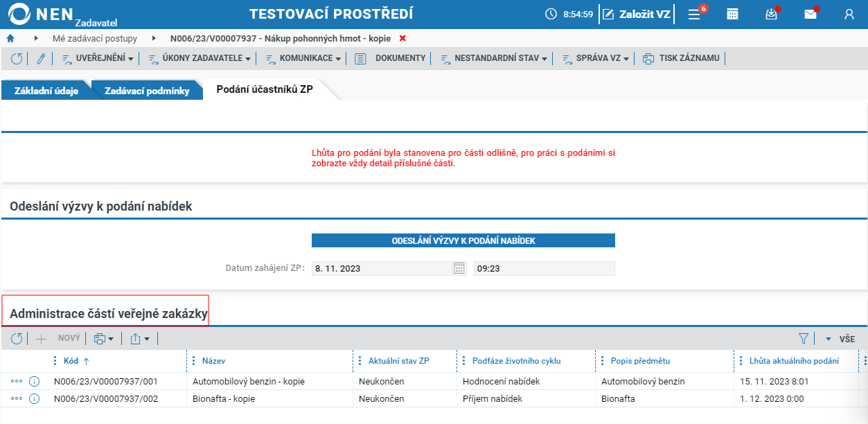The image size is (868, 424).
Task: Click code N006/23/V00007937/002
Action: (x=106, y=398)
